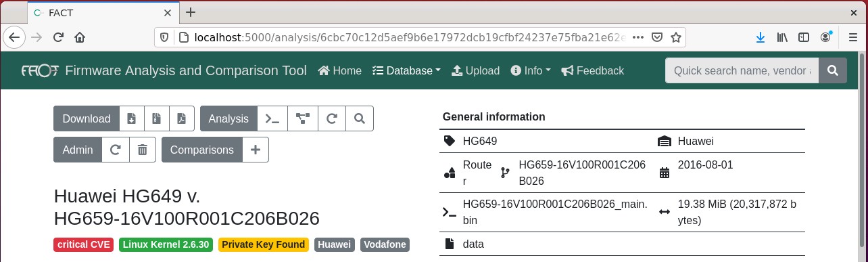Click the raw firmware download icon
868x262 pixels.
(132, 118)
